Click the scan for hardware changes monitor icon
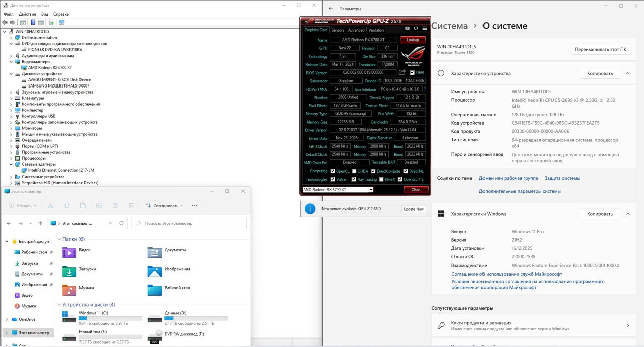The width and height of the screenshot is (644, 347). click(62, 22)
